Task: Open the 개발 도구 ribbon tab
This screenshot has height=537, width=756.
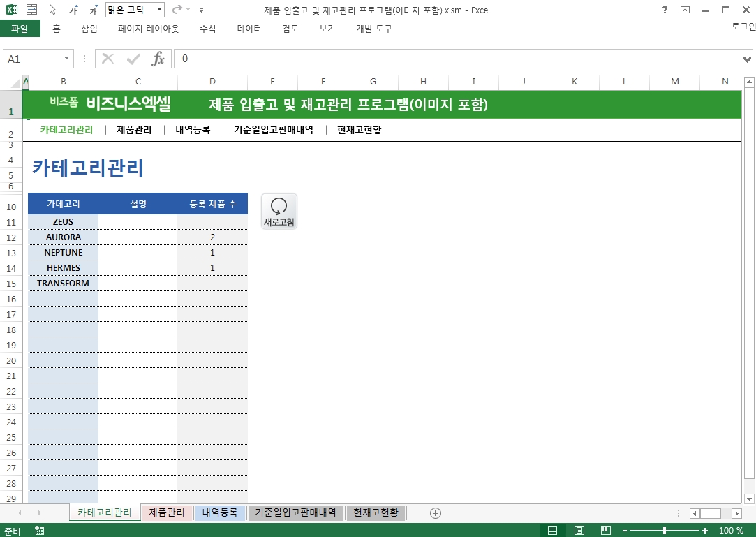Action: pyautogui.click(x=374, y=29)
